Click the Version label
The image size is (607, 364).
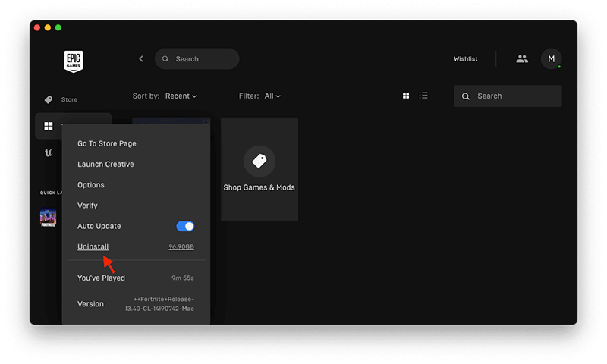click(x=90, y=304)
